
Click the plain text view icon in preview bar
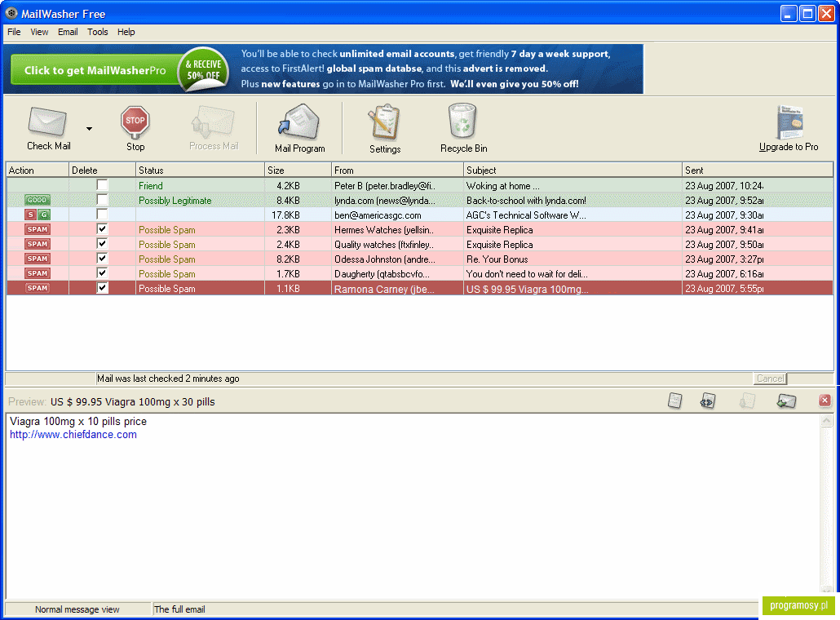675,401
